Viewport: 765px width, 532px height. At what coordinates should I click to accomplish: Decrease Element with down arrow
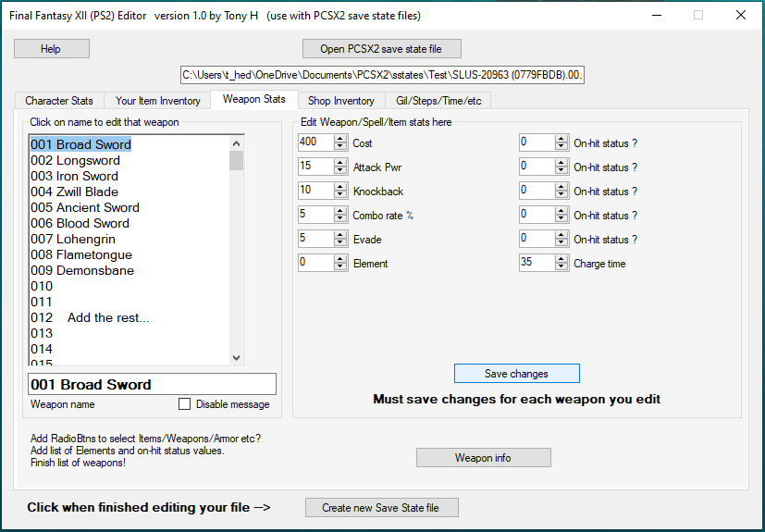340,266
